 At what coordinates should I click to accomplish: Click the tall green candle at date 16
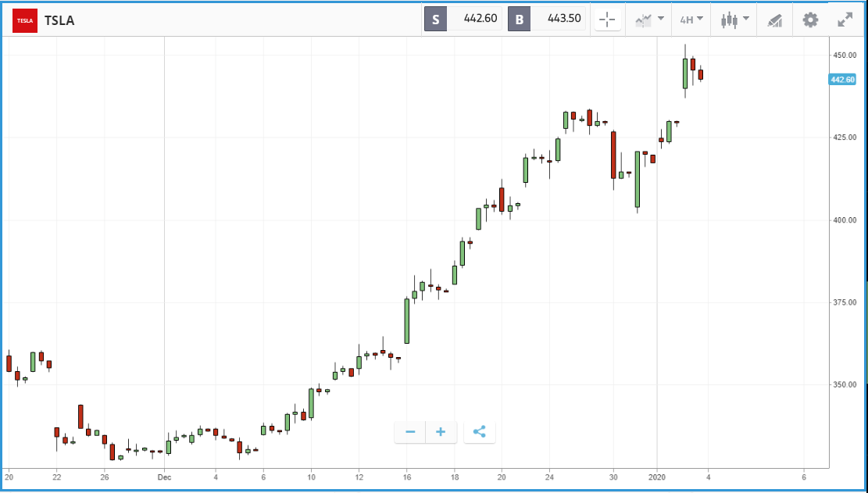tap(407, 321)
